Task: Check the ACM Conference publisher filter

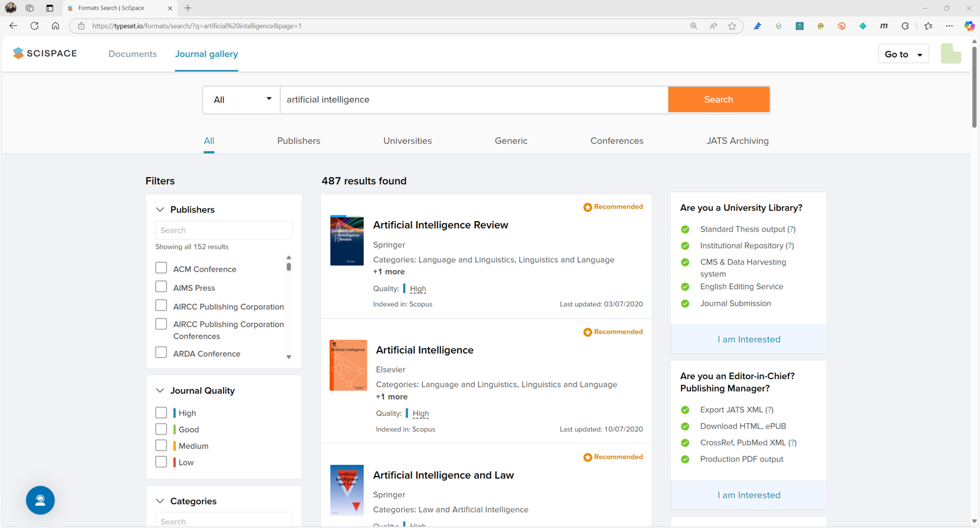Action: (x=161, y=268)
